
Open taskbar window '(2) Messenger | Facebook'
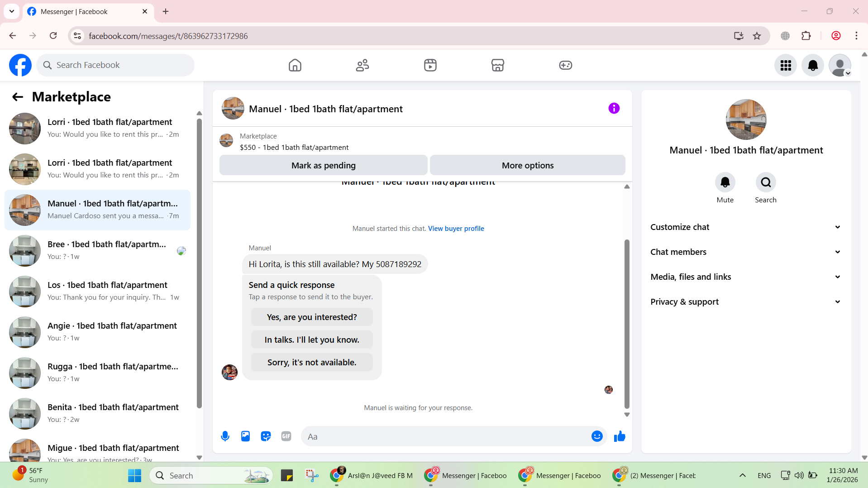pos(654,476)
